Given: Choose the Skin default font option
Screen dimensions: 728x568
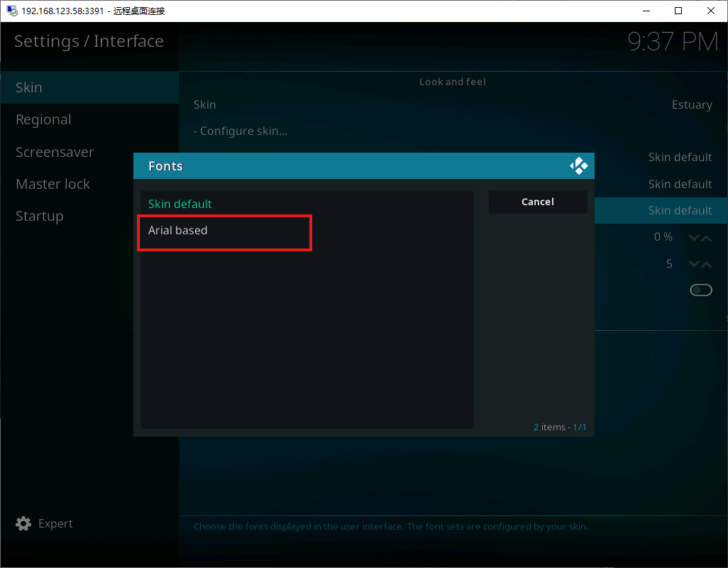Looking at the screenshot, I should point(180,204).
